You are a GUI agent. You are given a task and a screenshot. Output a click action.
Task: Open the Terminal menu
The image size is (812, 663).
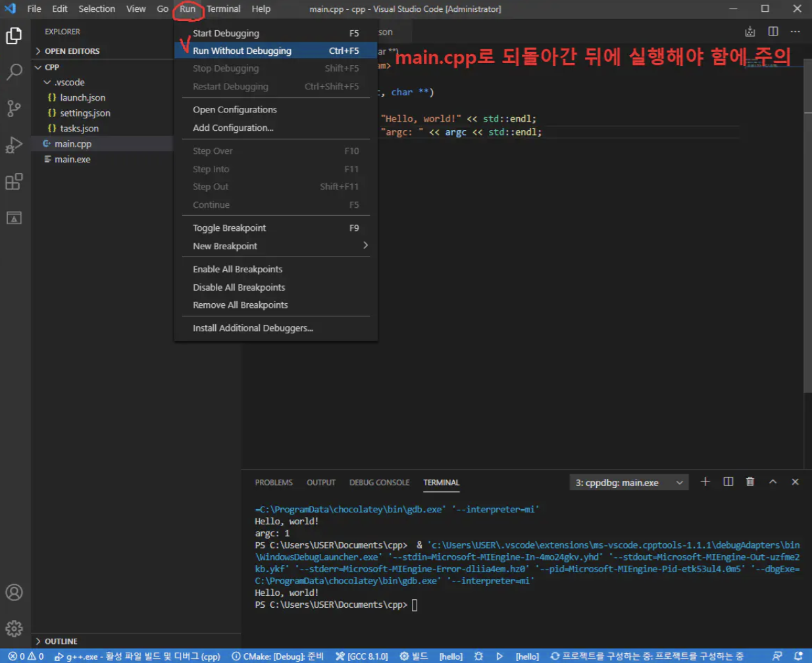click(224, 9)
